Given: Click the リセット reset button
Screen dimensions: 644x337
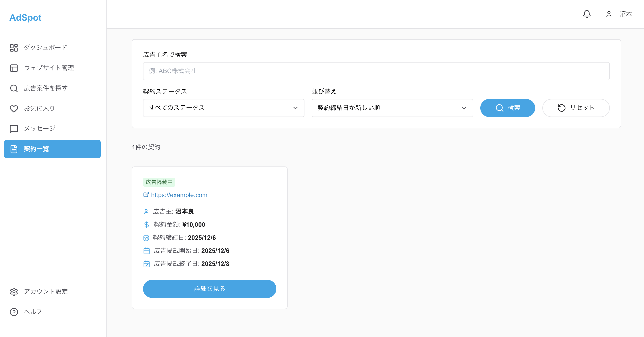Looking at the screenshot, I should tap(576, 108).
